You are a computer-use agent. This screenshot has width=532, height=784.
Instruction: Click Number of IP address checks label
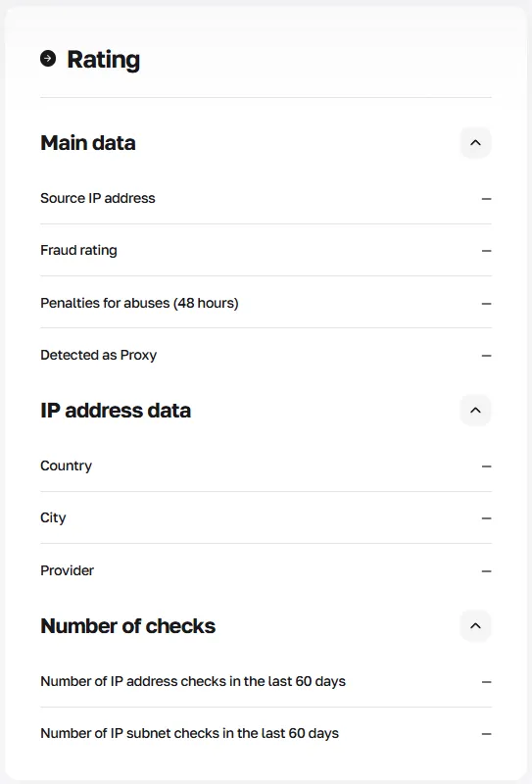click(x=193, y=681)
